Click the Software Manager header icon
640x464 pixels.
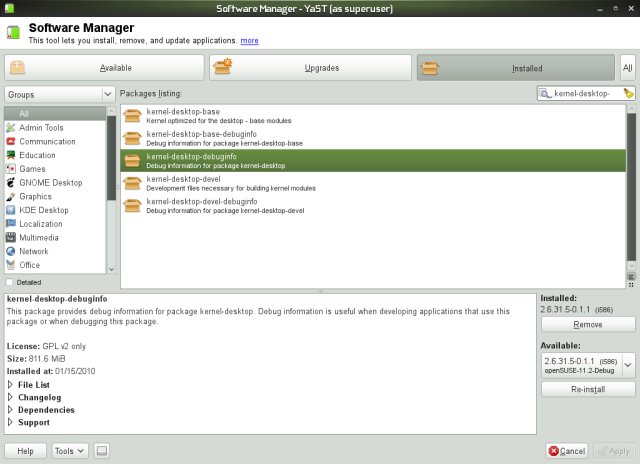pos(13,32)
